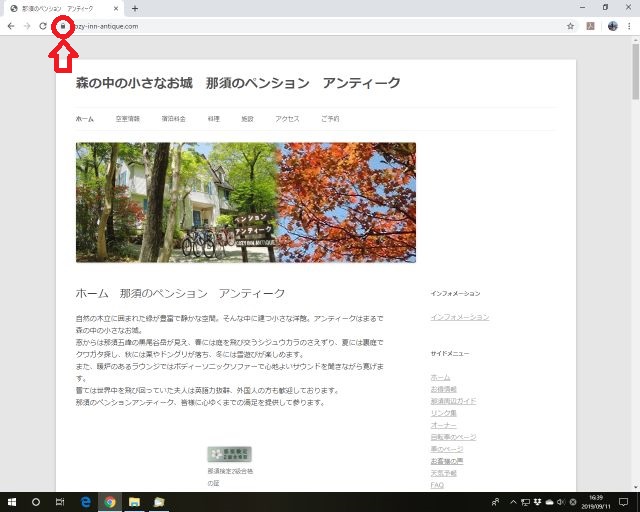Bookmark this page with the star icon
This screenshot has height=512, width=640.
[570, 26]
